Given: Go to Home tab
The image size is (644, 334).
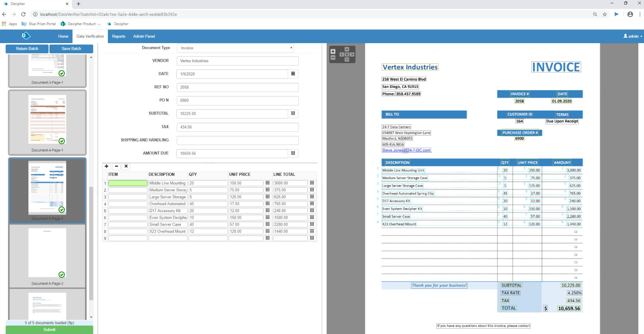Looking at the screenshot, I should coord(63,36).
